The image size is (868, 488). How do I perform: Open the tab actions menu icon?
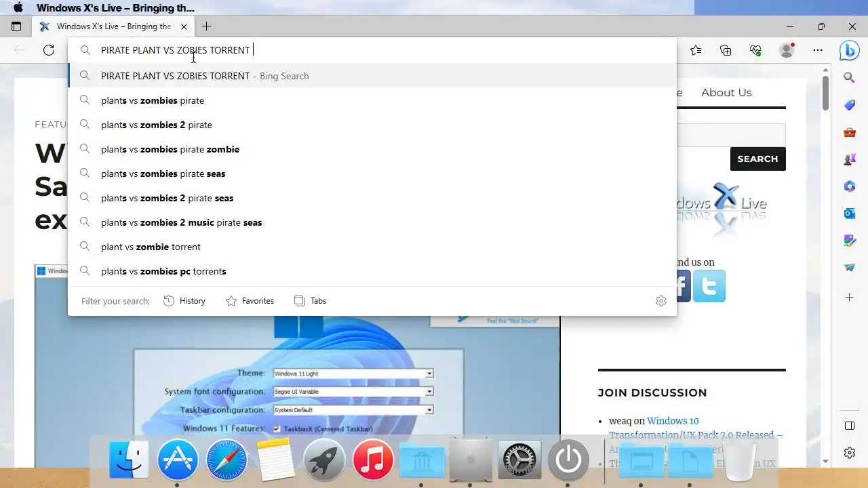click(x=16, y=26)
